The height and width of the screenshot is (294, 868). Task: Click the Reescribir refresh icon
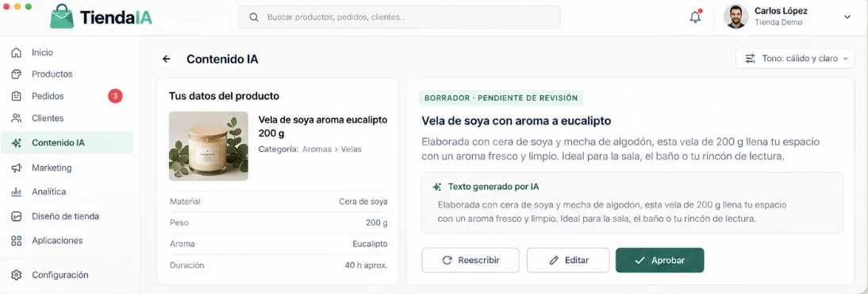point(447,260)
